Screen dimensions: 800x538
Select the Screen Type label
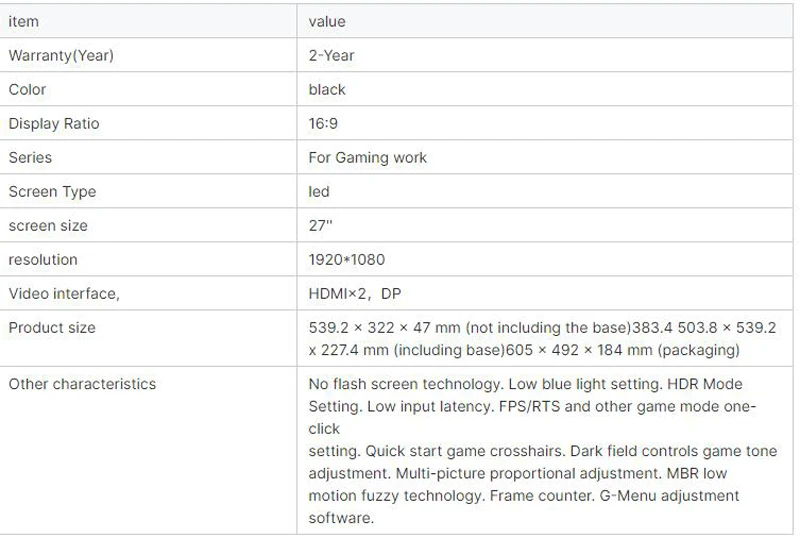pyautogui.click(x=52, y=191)
